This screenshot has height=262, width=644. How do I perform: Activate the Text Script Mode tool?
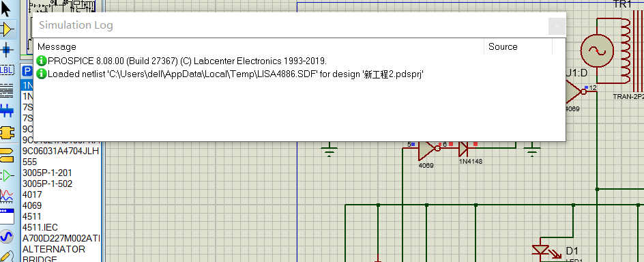click(x=7, y=90)
